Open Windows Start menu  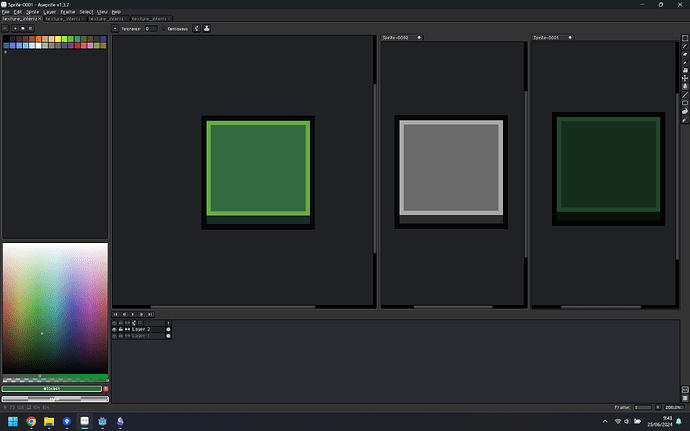pyautogui.click(x=13, y=421)
